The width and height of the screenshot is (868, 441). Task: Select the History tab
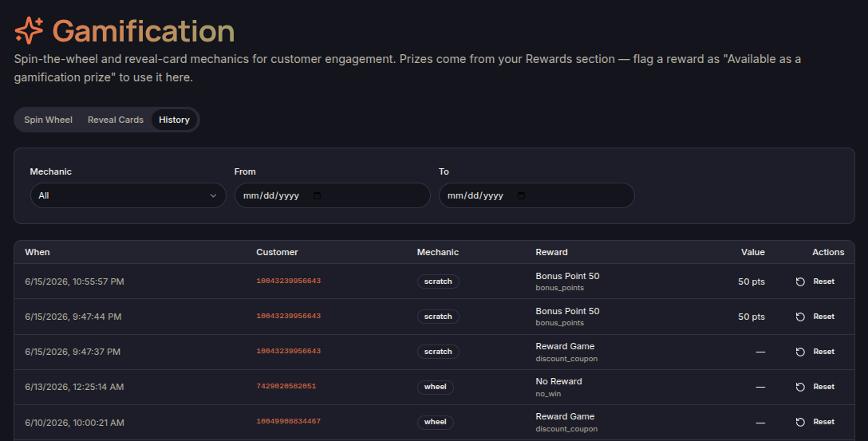coord(175,120)
